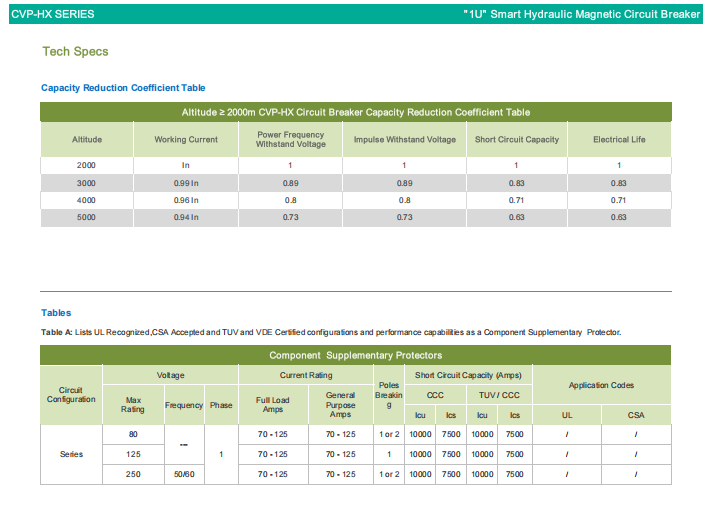Select the Full Load Amps header
Viewport: 706px width, 512px height.
click(272, 405)
